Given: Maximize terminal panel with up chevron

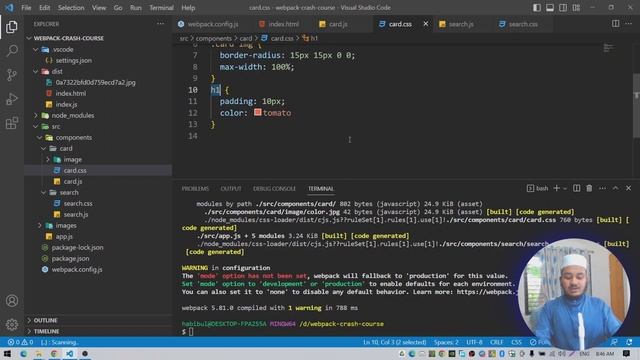Looking at the screenshot, I should click(615, 188).
